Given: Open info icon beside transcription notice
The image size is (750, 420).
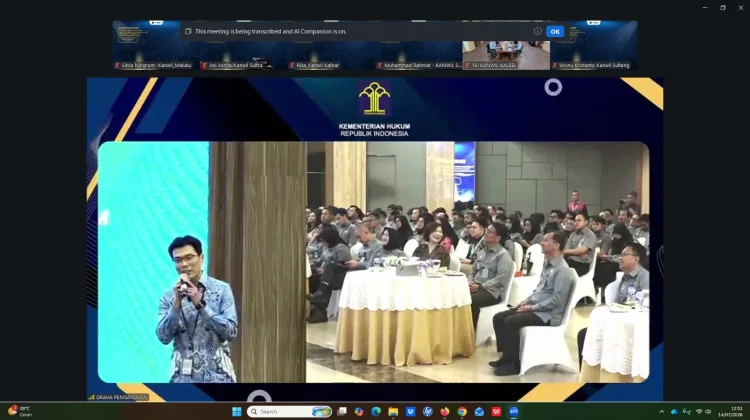Looking at the screenshot, I should click(538, 31).
